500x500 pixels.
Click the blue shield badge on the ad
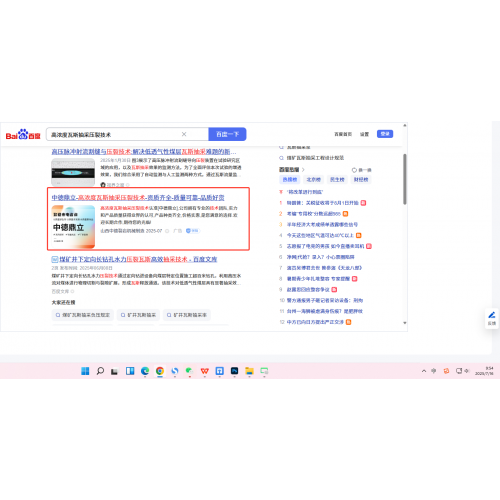(x=192, y=231)
